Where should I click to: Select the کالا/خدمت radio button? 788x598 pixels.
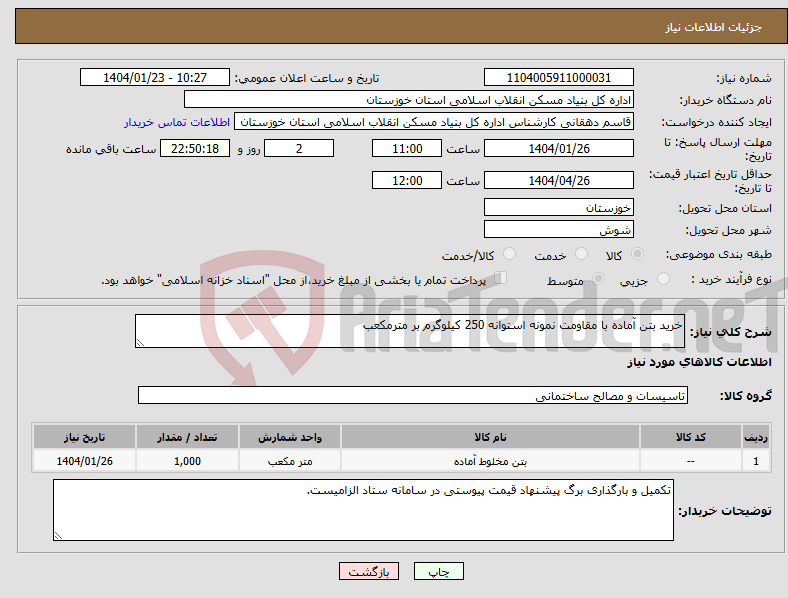[x=509, y=254]
